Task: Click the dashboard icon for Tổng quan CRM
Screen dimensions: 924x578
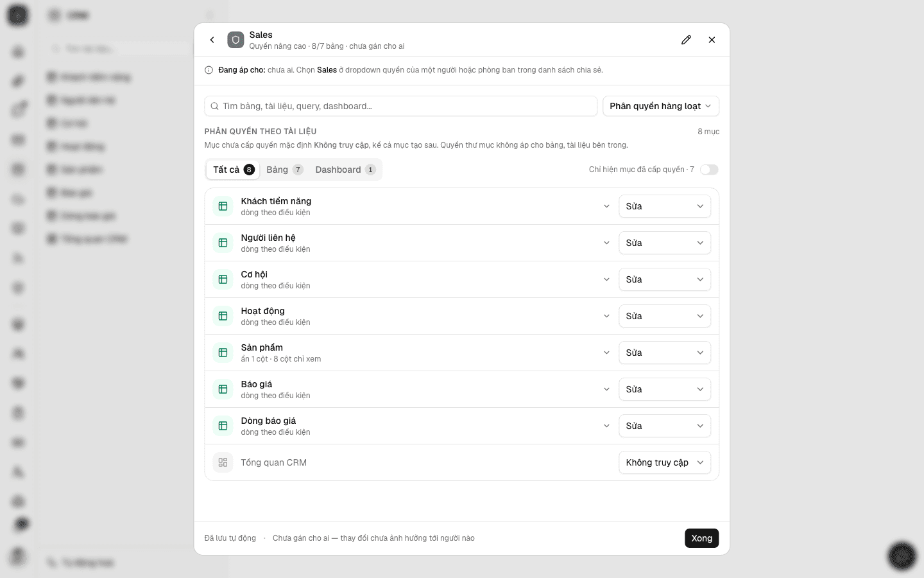Action: click(x=223, y=462)
